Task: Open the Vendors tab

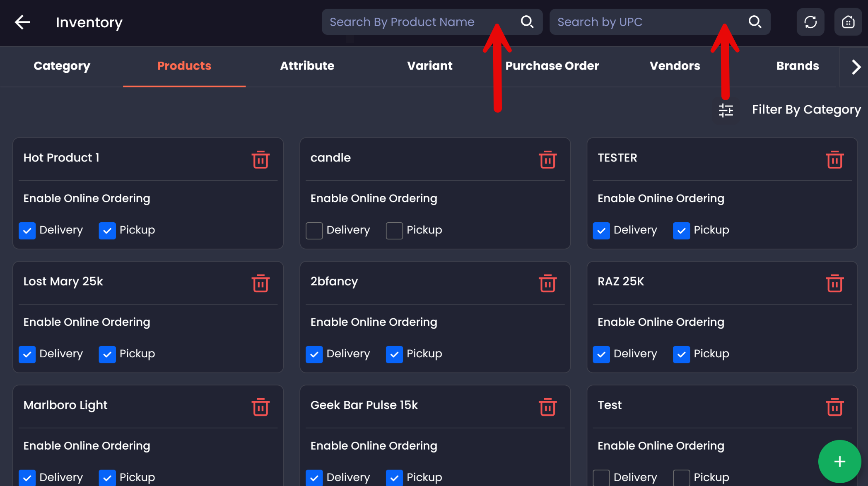Action: (675, 66)
